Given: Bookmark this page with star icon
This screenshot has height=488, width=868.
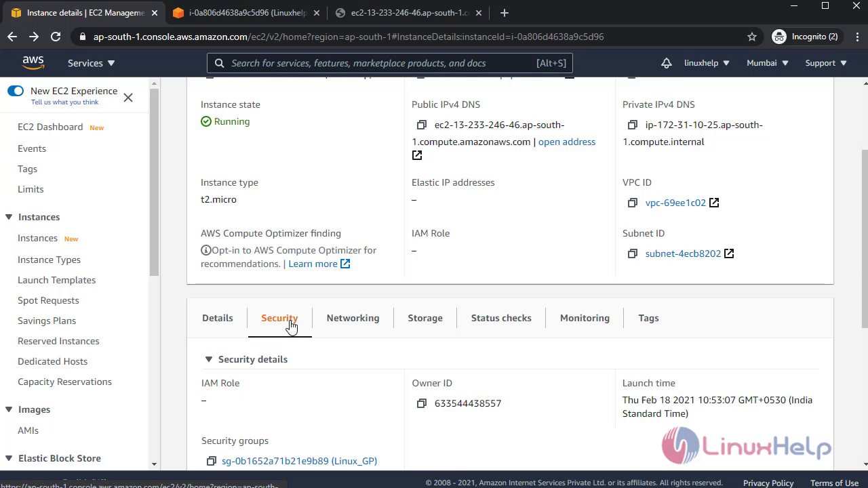Looking at the screenshot, I should (751, 37).
